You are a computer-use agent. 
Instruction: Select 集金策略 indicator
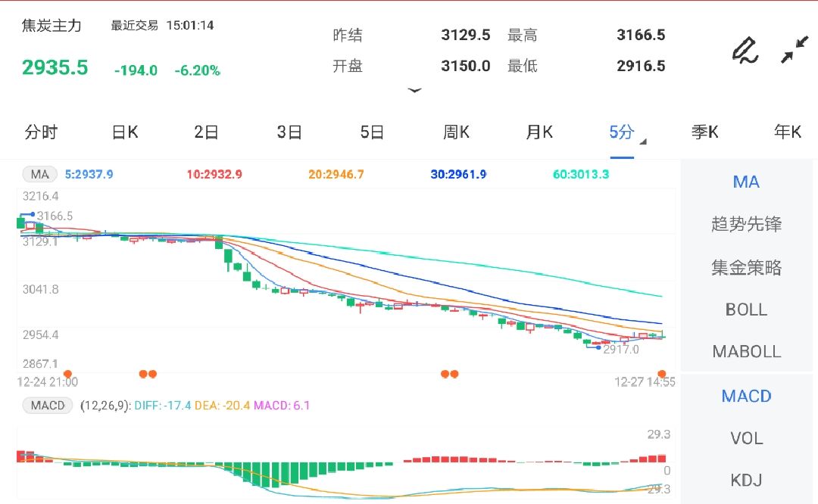point(747,267)
